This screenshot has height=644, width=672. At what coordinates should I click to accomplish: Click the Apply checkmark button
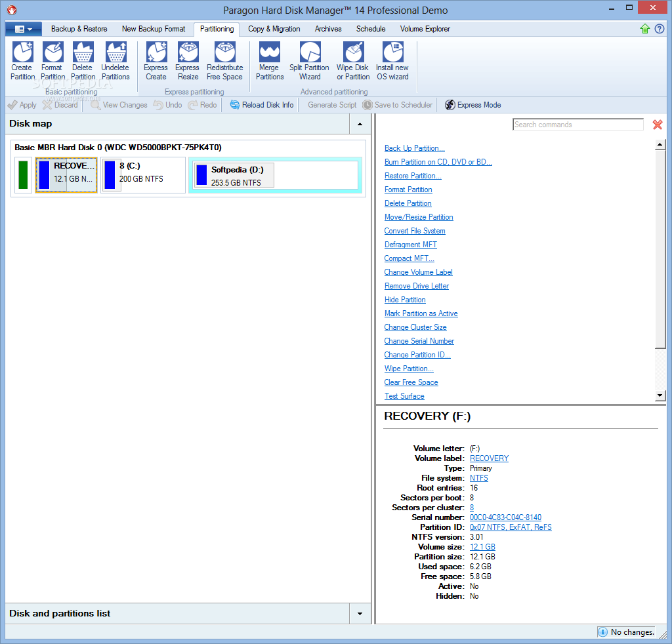point(22,105)
